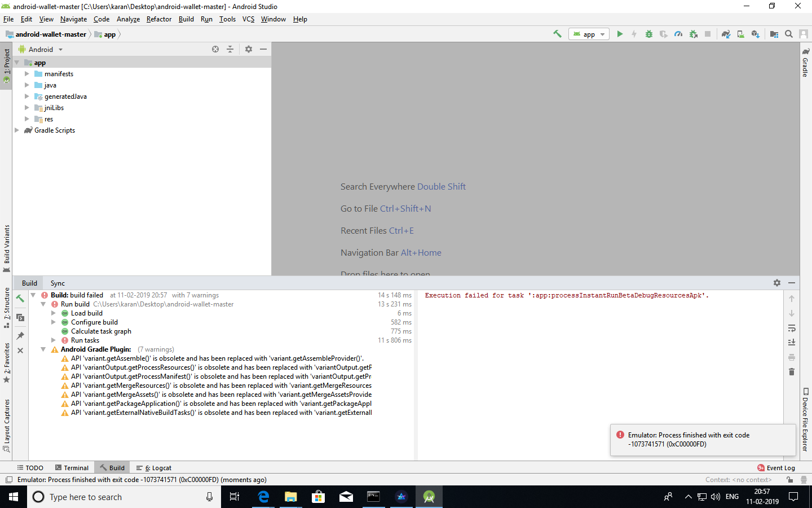Select the Build tab in Build output panel
The image size is (812, 508).
(29, 283)
